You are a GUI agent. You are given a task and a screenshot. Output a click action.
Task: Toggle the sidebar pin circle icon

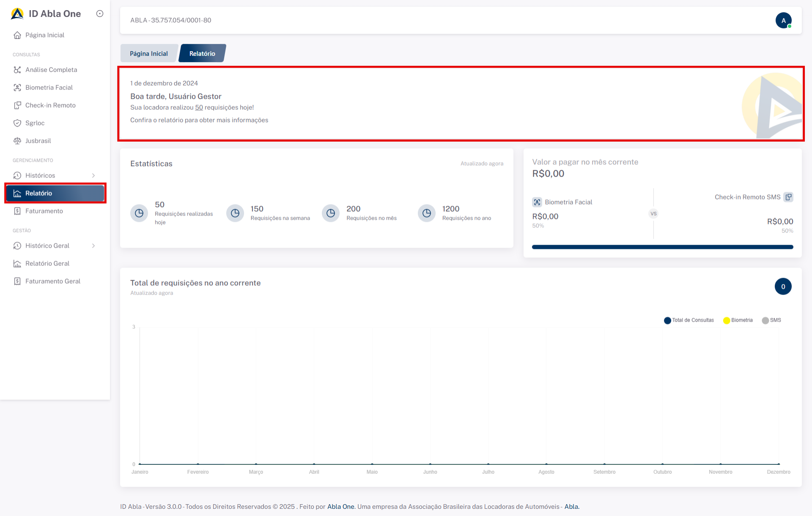click(100, 14)
